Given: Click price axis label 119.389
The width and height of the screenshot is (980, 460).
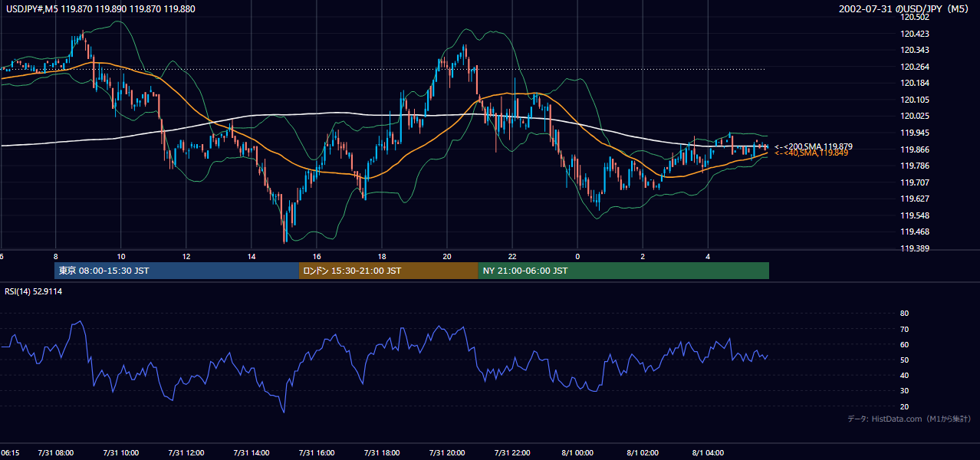Looking at the screenshot, I should click(x=915, y=248).
